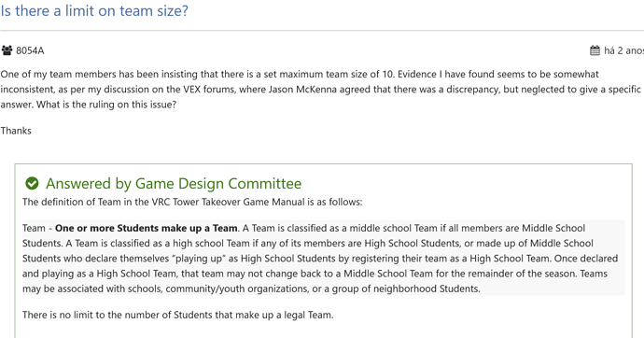Click the "Thanks" line in the question
644x338 pixels.
[x=16, y=131]
